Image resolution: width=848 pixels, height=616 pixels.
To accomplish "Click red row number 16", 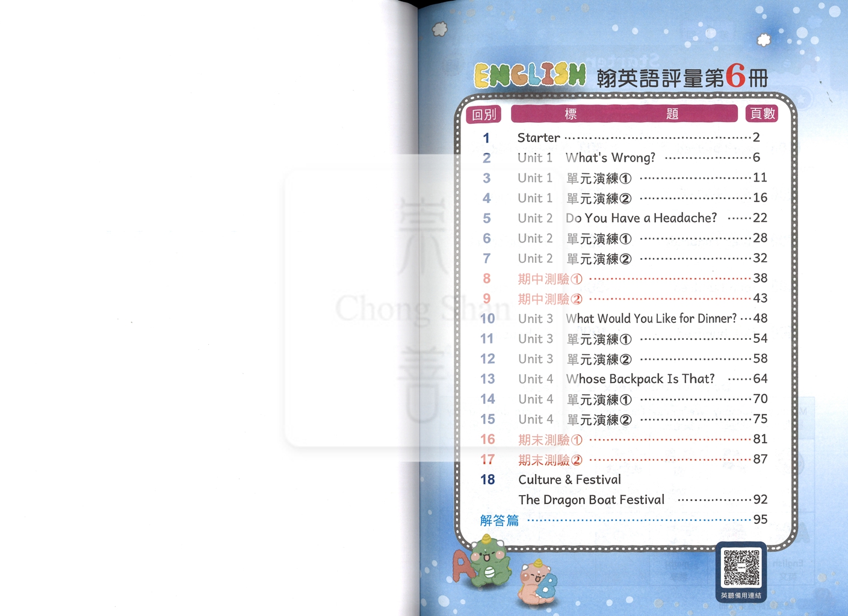I will 487,439.
